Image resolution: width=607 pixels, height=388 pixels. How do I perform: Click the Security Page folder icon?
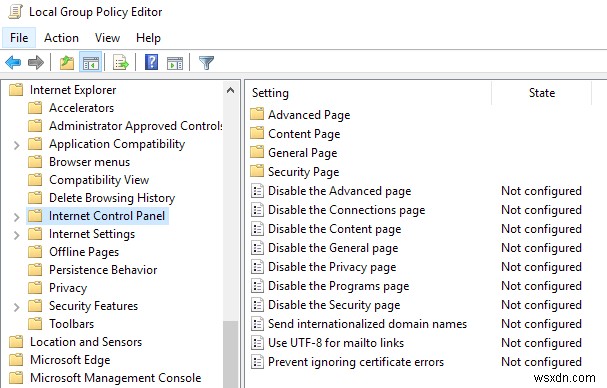point(257,172)
